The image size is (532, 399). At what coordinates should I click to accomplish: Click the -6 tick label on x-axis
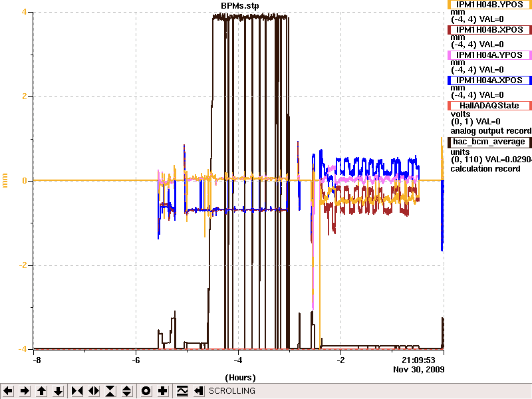(x=136, y=360)
